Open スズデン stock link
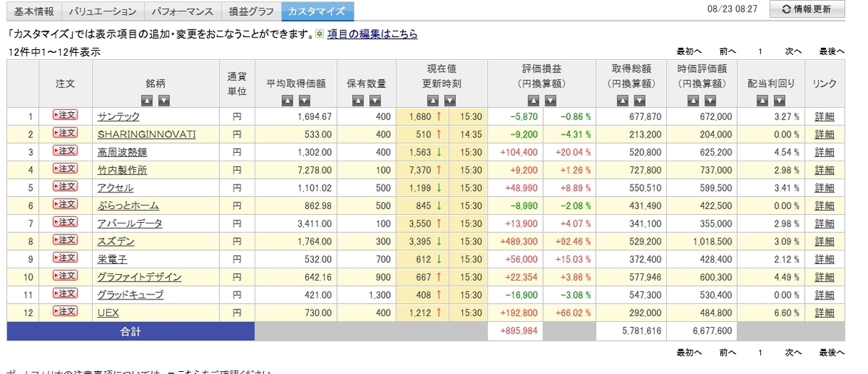Image resolution: width=868 pixels, height=374 pixels. [116, 241]
